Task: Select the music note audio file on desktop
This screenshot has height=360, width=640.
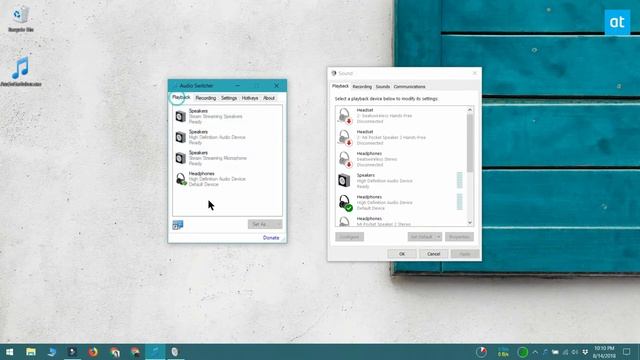Action: tap(20, 72)
